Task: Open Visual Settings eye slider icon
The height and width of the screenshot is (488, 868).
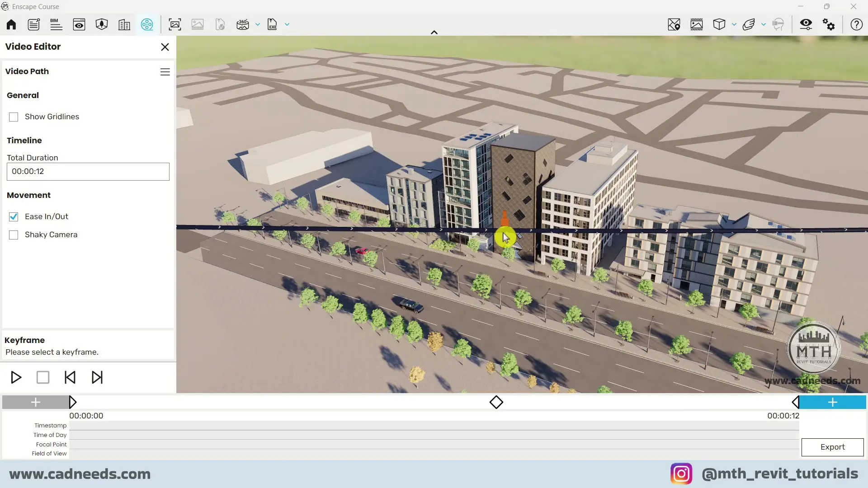Action: click(806, 24)
